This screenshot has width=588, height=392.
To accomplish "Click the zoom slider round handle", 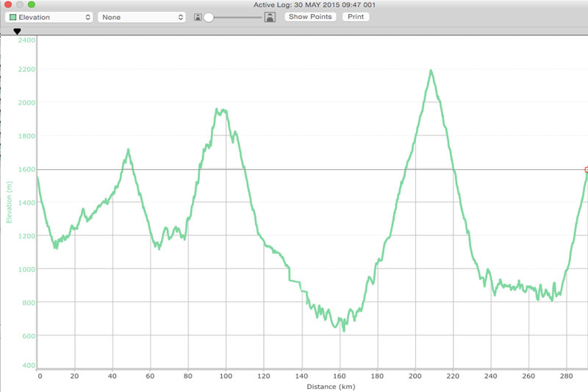I will 209,17.
